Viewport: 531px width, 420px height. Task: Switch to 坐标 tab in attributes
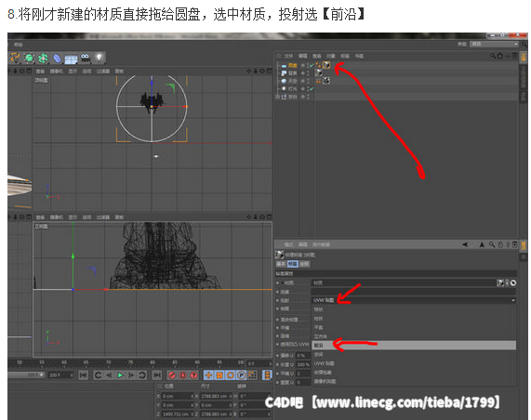coord(304,264)
